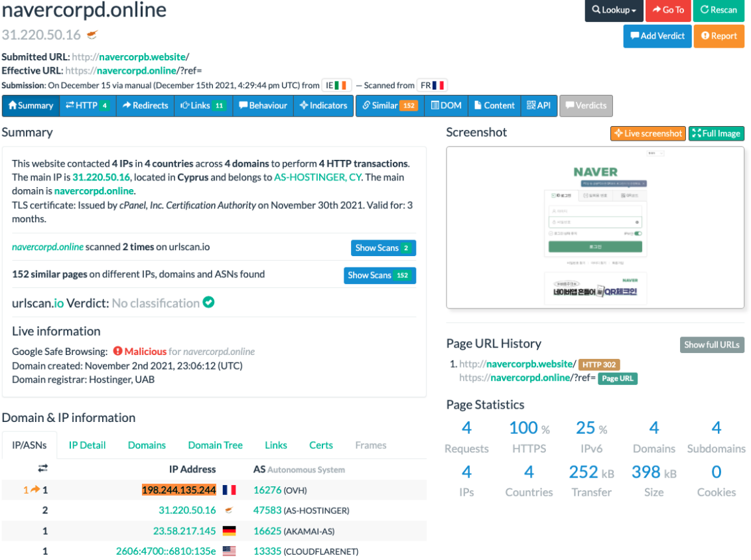Rescan the page with Rescan button
The width and height of the screenshot is (751, 560).
pos(718,10)
